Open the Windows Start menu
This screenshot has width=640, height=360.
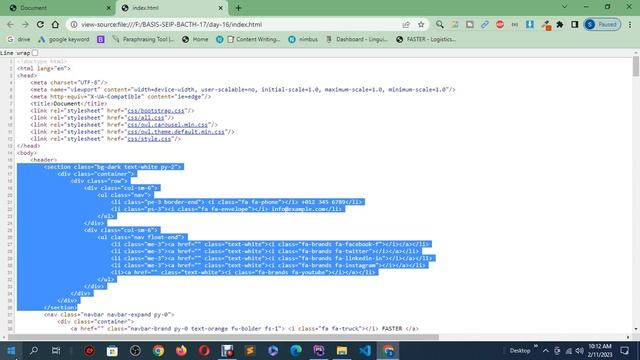coord(11,351)
